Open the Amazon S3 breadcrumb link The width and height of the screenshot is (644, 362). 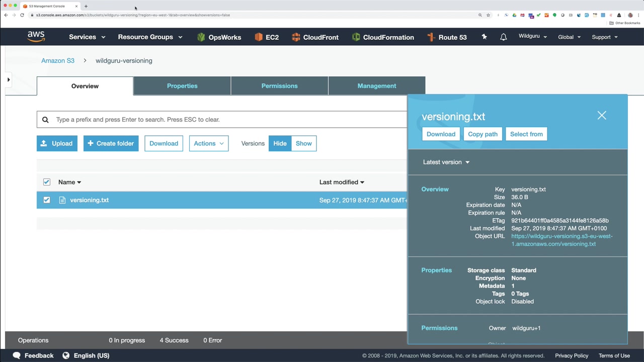point(58,60)
